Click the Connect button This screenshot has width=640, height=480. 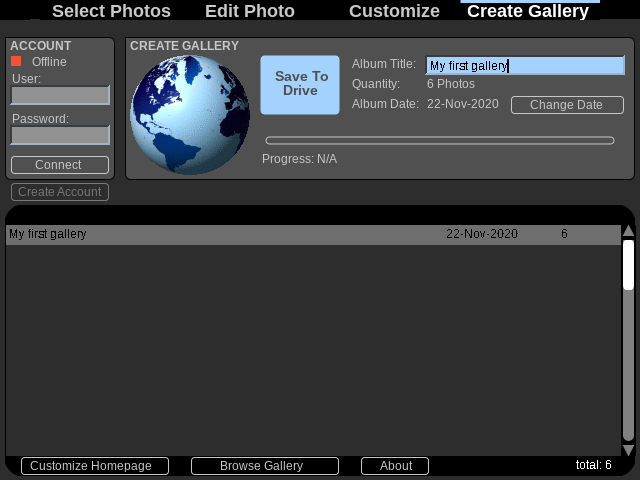click(60, 165)
